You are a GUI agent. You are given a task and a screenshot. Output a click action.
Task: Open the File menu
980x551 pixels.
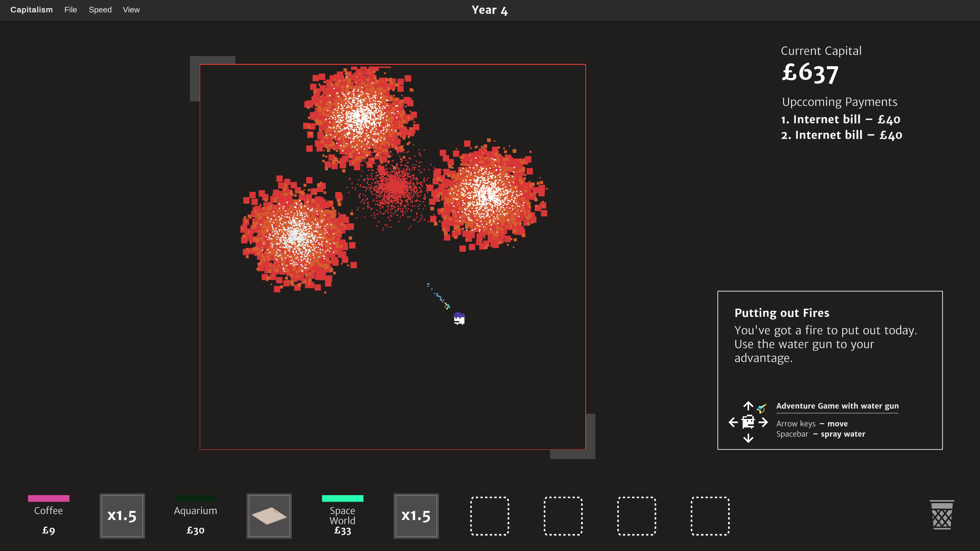click(70, 10)
